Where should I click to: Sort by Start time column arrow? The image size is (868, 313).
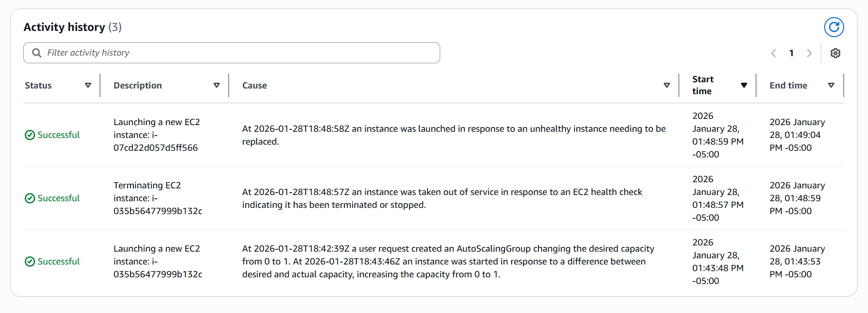pos(744,86)
